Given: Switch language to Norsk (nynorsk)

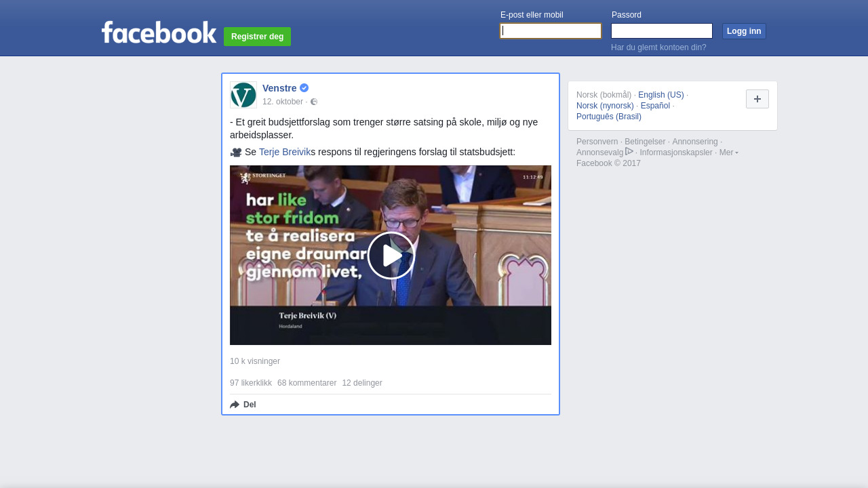Looking at the screenshot, I should [x=605, y=106].
